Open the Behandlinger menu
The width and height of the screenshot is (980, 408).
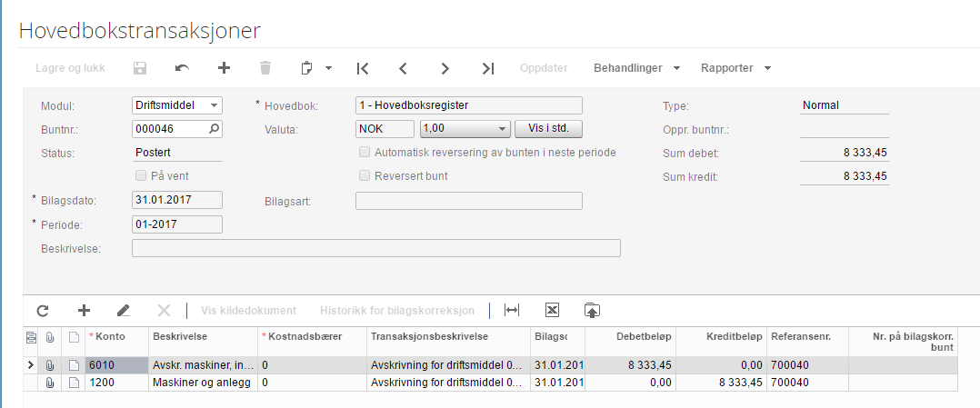coord(637,68)
